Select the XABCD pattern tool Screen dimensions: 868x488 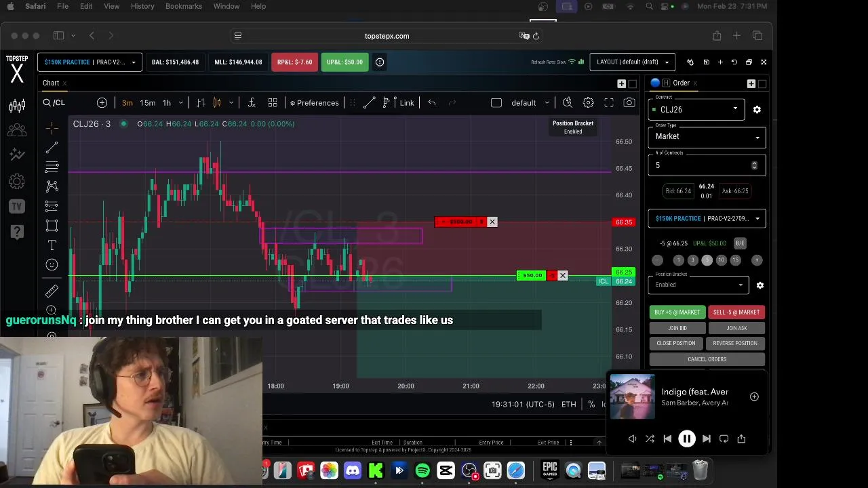pos(52,186)
